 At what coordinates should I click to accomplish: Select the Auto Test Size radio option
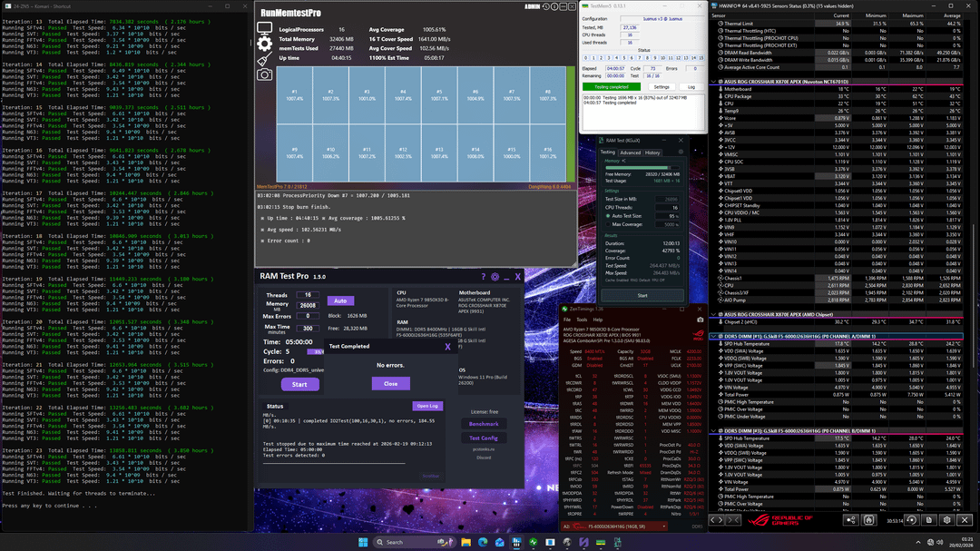(x=607, y=216)
